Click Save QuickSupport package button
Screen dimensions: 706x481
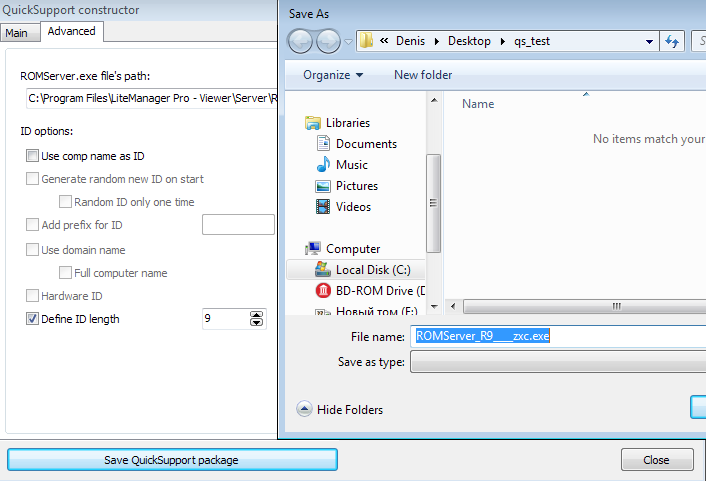172,460
